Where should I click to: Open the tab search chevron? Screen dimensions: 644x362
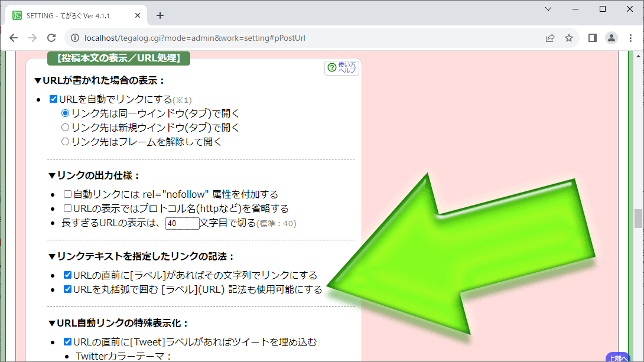548,9
